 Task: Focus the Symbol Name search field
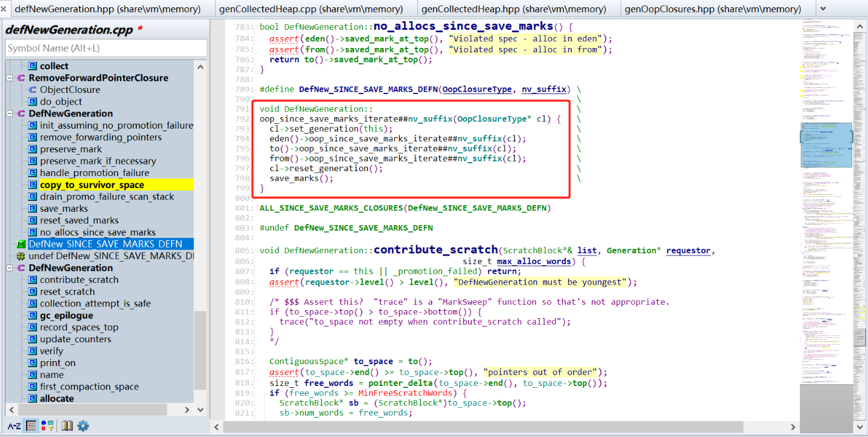point(106,48)
